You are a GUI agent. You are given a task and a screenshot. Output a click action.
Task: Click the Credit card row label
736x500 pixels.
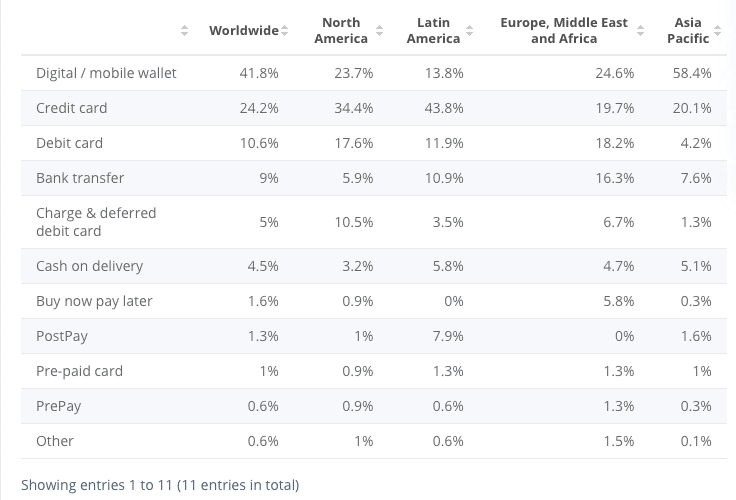tap(71, 108)
